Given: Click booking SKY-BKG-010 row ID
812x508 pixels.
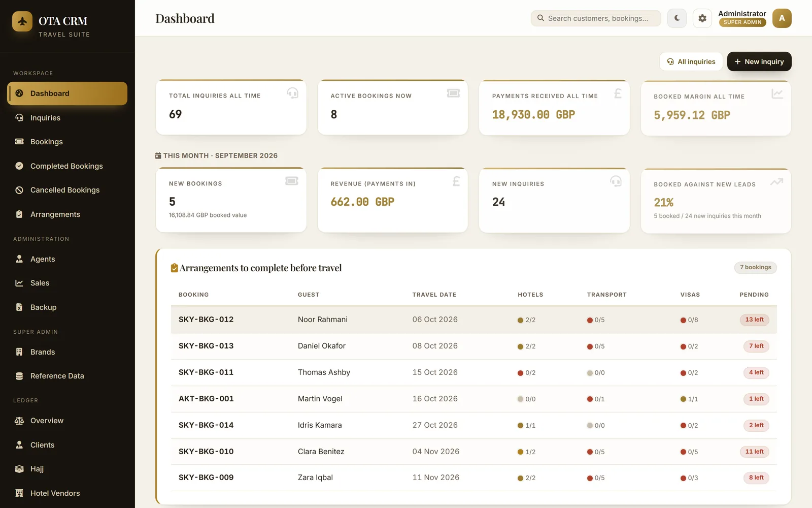Looking at the screenshot, I should click(206, 452).
